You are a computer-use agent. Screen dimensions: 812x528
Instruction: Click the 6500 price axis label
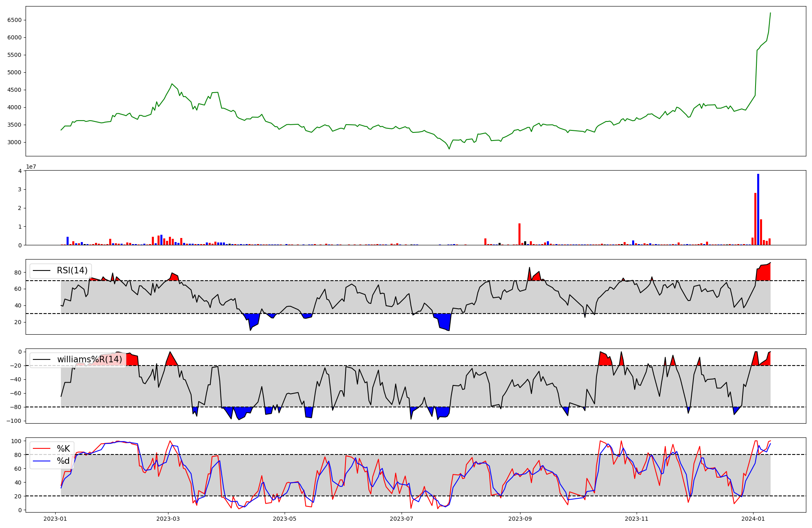tap(14, 20)
